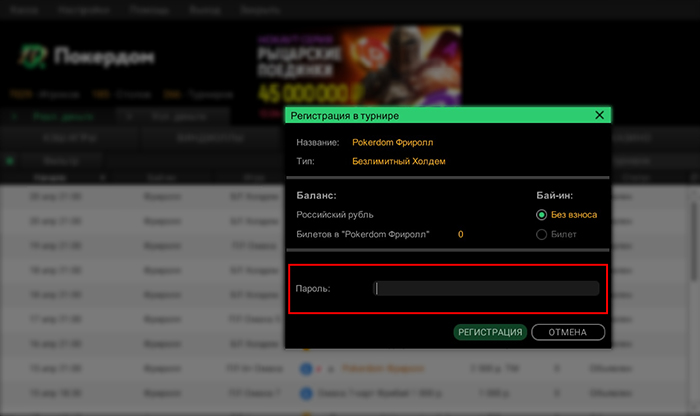Cancel registration with the ОТМЕНА button

[568, 332]
